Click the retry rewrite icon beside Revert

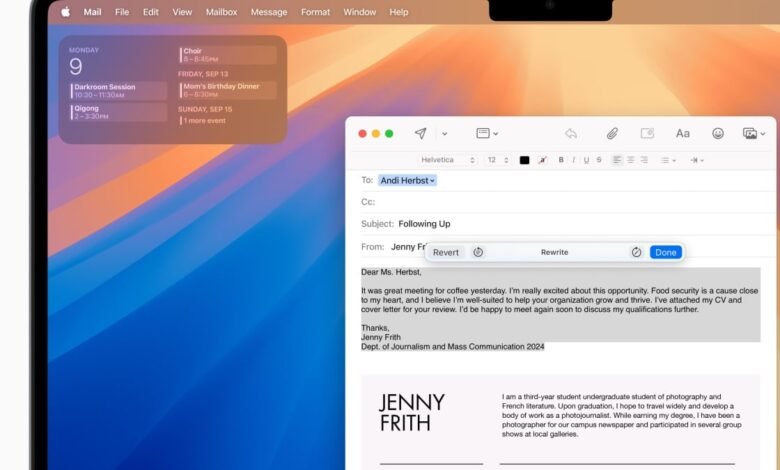[478, 252]
